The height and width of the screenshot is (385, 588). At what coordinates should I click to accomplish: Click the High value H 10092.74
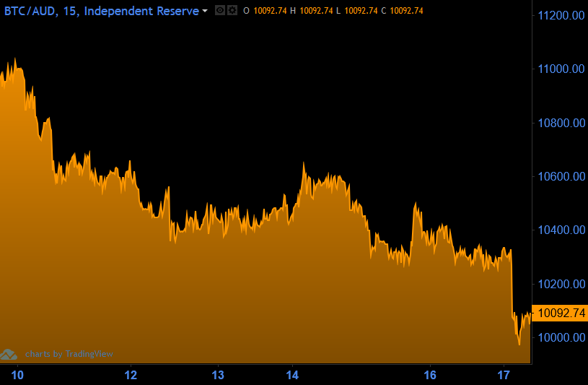pos(311,11)
